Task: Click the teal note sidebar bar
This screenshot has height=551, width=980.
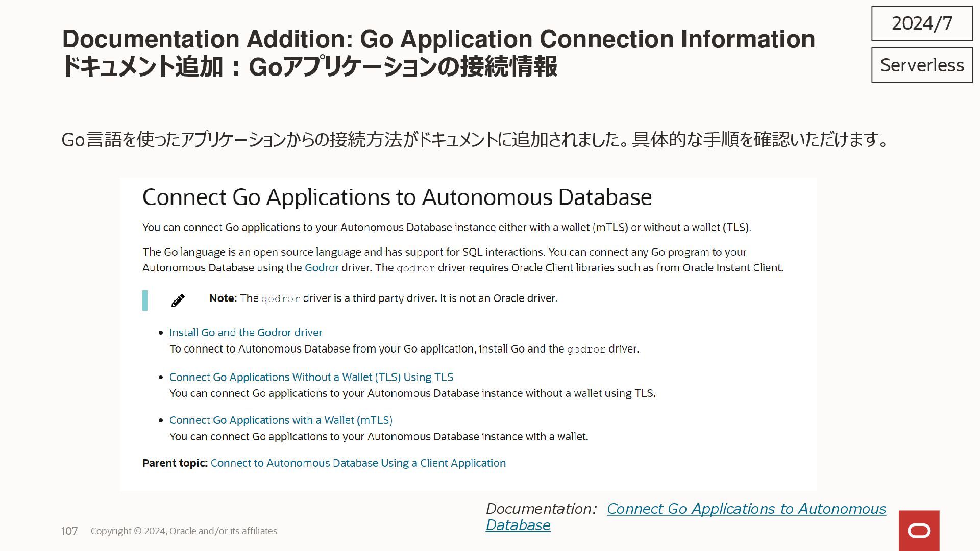Action: [145, 300]
